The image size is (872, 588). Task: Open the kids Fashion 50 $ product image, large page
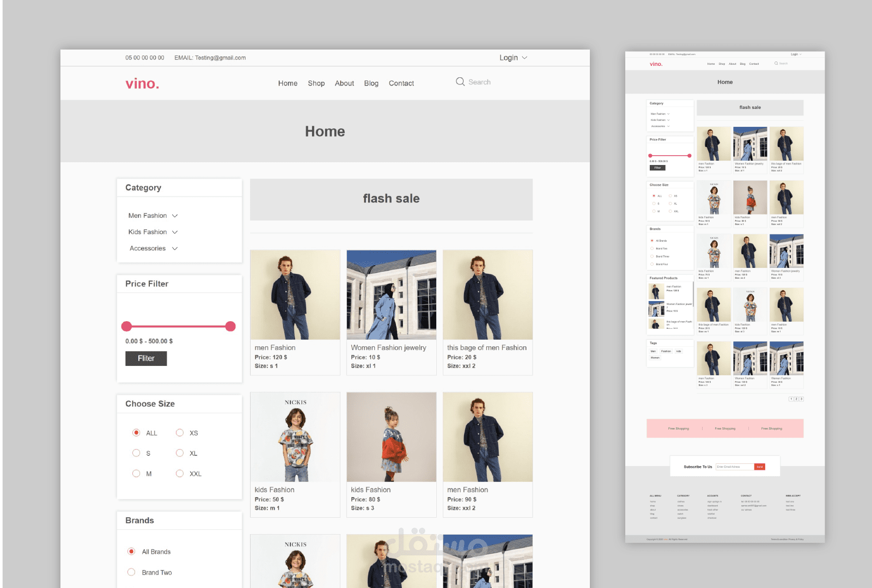click(295, 437)
